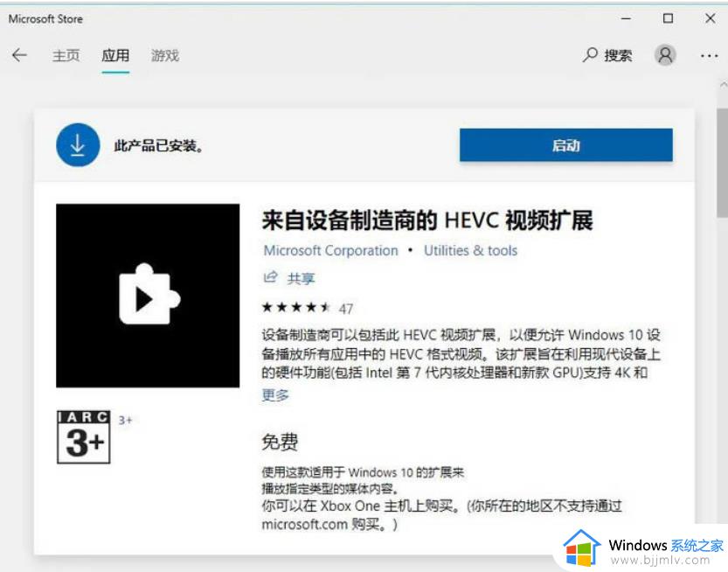Screen dimensions: 728x572
Task: Switch to the 游戏 tab
Action: 165,55
